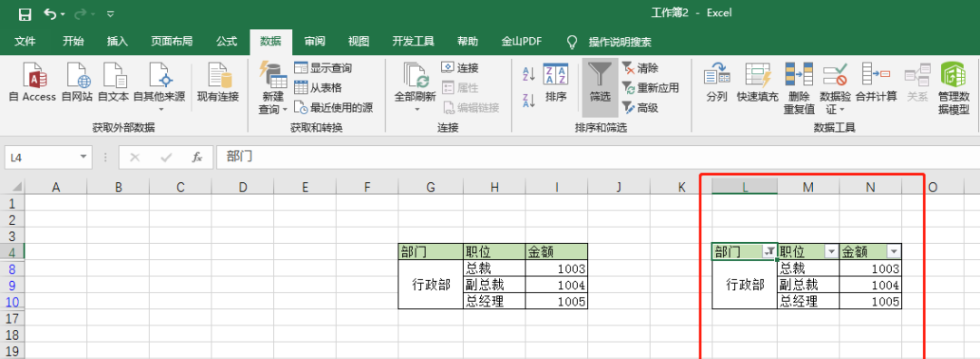Import data 自 Access
The width and height of the screenshot is (980, 359).
tap(33, 82)
